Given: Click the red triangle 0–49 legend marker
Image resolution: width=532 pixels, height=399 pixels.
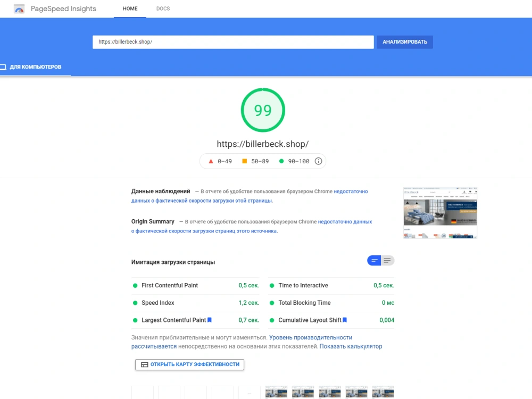Looking at the screenshot, I should click(211, 161).
